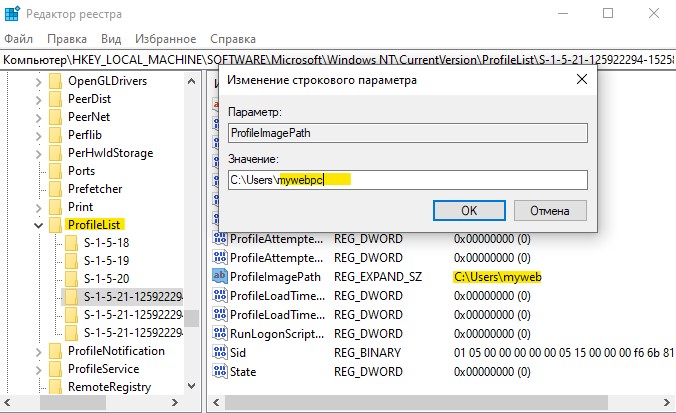
Task: Open the Правка menu
Action: click(x=67, y=39)
